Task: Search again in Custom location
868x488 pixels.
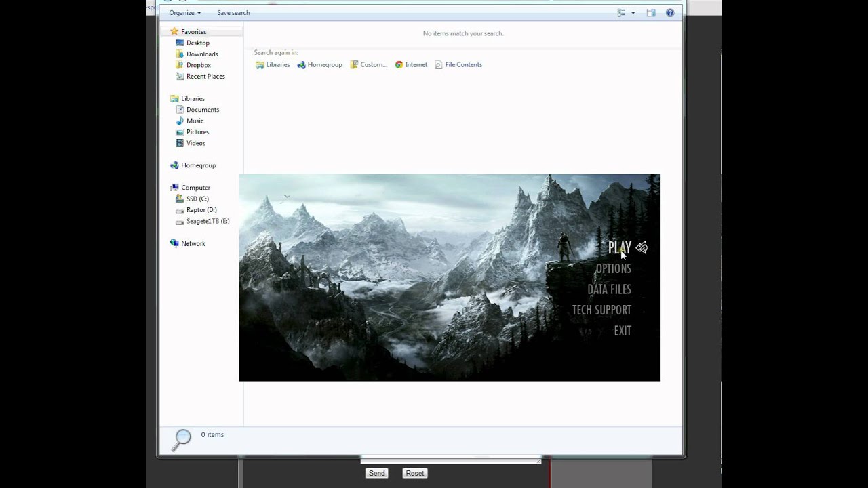Action: pyautogui.click(x=368, y=64)
